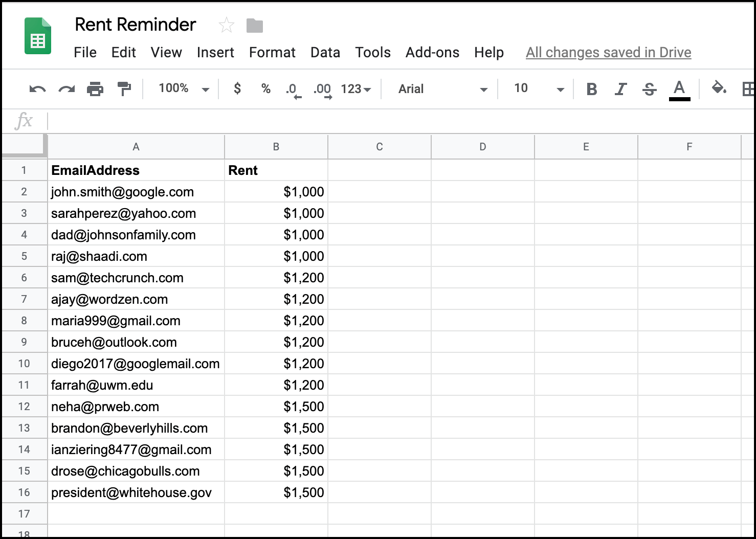
Task: Open the Format menu
Action: point(272,52)
